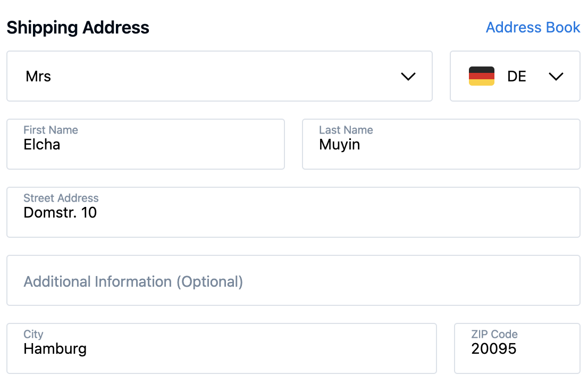The height and width of the screenshot is (383, 588).
Task: Focus the First Name field with Elcha
Action: click(x=145, y=145)
